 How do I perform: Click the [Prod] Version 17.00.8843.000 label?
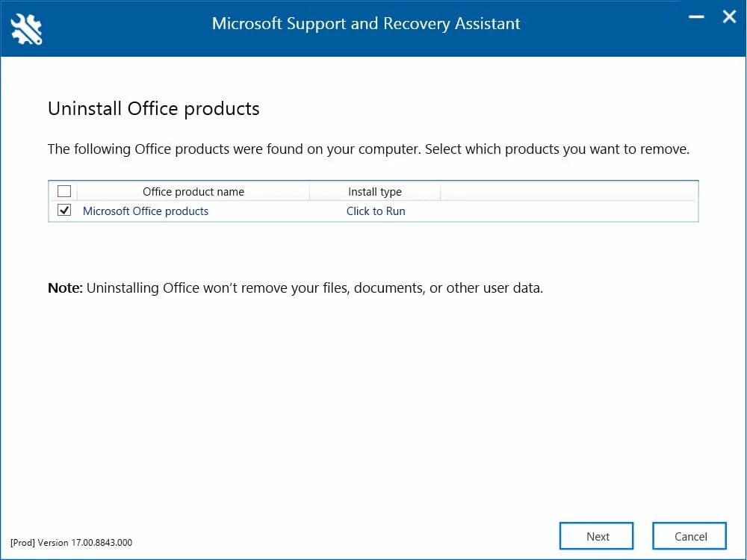click(72, 543)
